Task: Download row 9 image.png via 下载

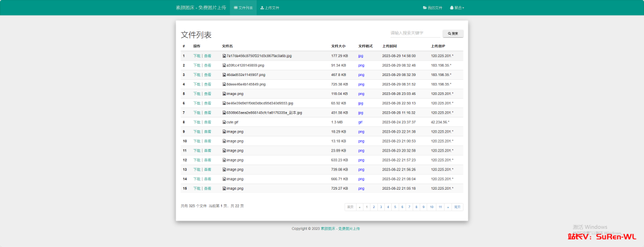Action: click(x=197, y=131)
